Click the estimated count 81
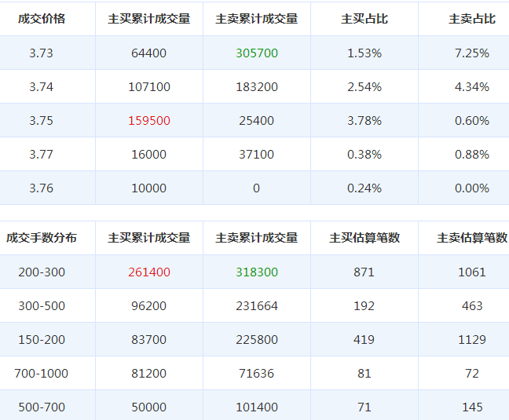The image size is (509, 420). point(364,373)
